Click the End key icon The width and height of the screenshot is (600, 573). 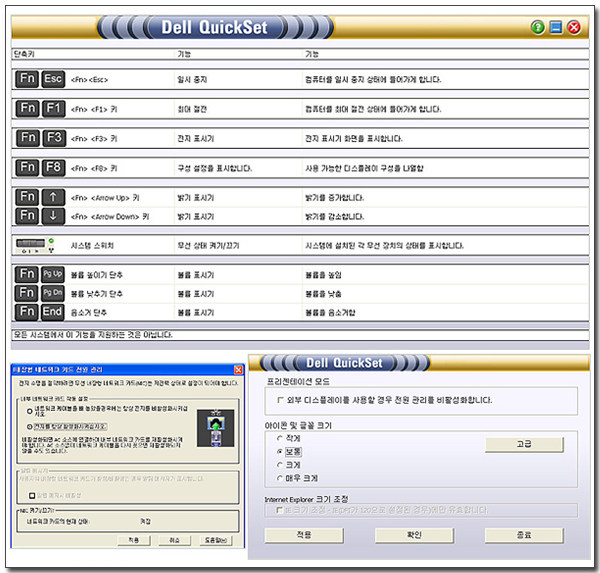[52, 312]
